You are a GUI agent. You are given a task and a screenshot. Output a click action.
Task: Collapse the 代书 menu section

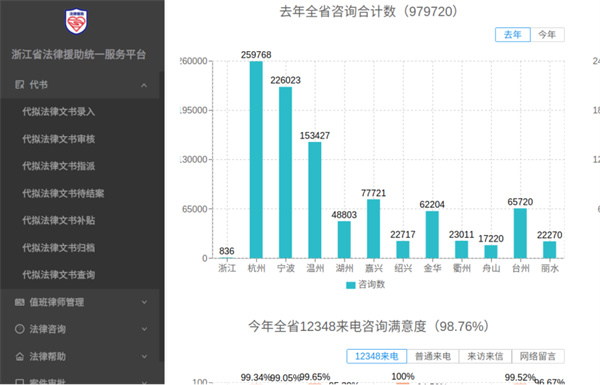point(144,85)
